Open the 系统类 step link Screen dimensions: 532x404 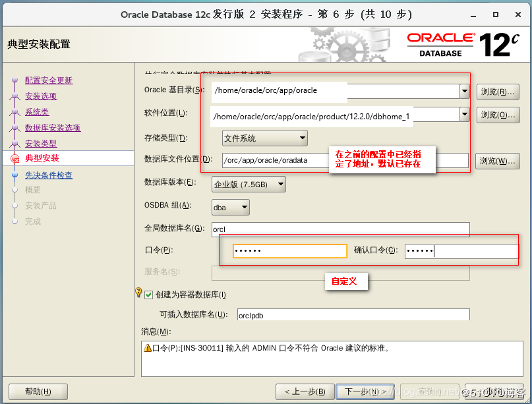point(37,112)
